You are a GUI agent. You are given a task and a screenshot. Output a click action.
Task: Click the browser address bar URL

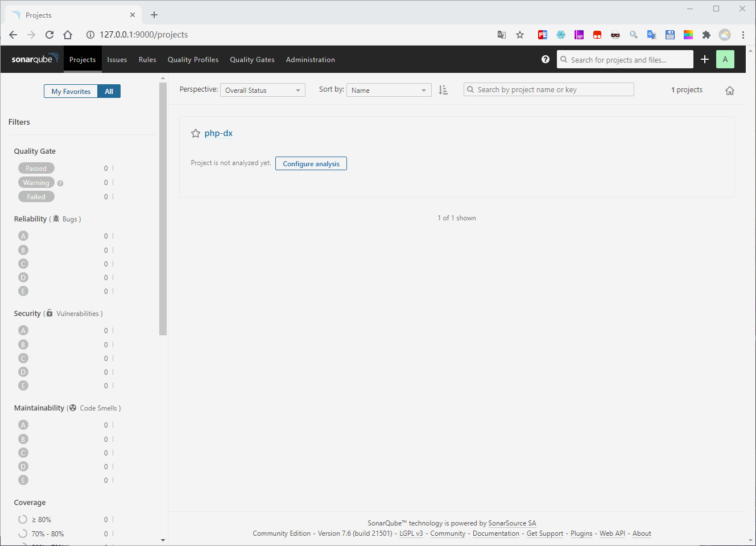point(144,35)
